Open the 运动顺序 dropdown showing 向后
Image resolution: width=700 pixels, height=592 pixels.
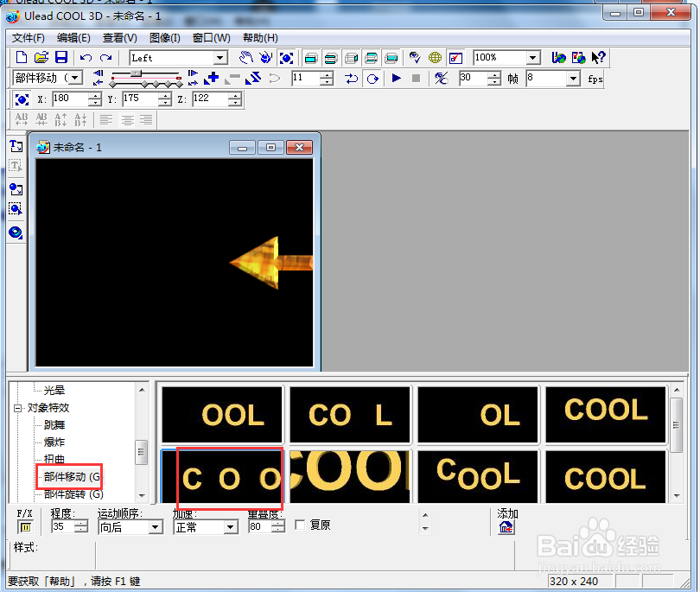pos(155,527)
